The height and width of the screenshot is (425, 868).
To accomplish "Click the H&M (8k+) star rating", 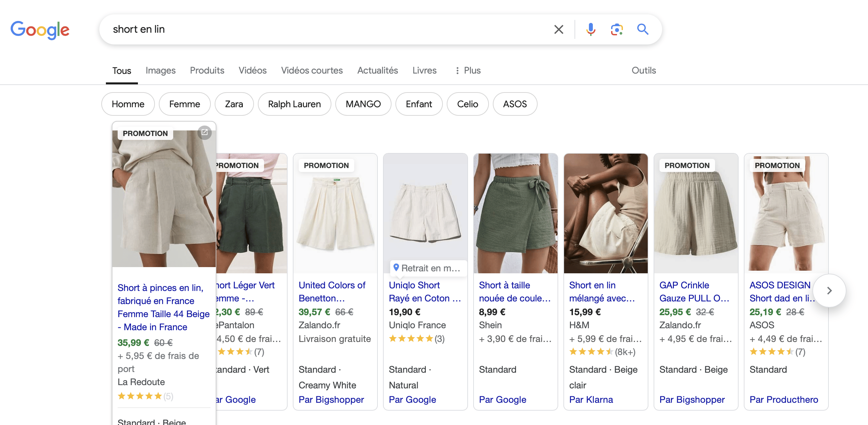I will click(602, 352).
